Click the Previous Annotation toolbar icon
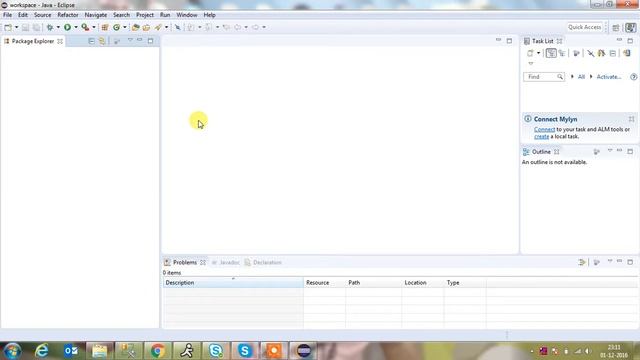Viewport: 640px width, 360px height. coord(208,27)
